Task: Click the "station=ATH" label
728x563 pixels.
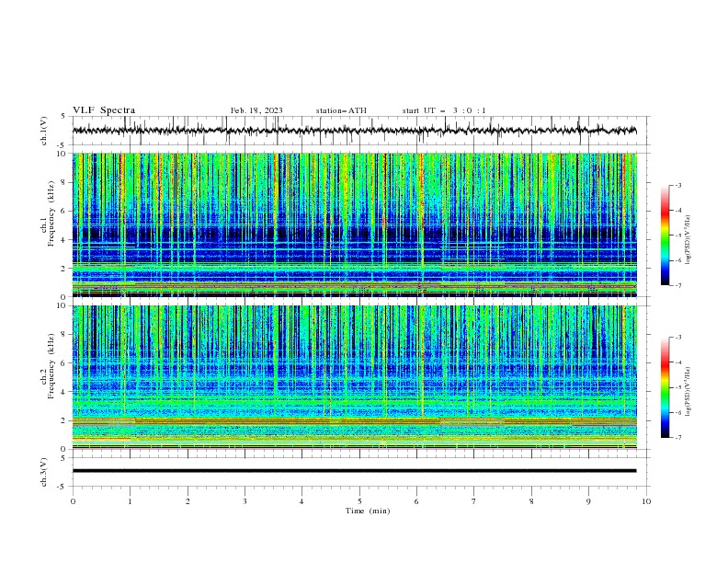Action: [x=341, y=110]
